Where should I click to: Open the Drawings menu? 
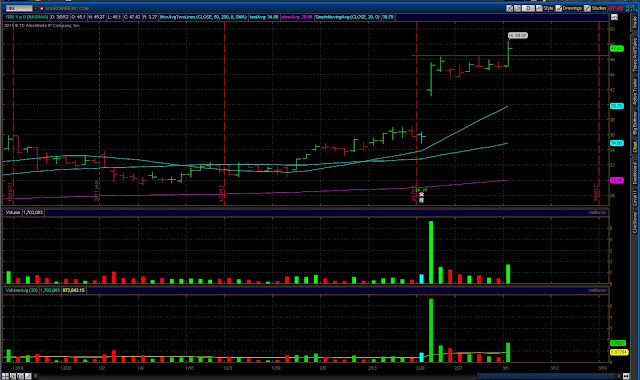572,8
